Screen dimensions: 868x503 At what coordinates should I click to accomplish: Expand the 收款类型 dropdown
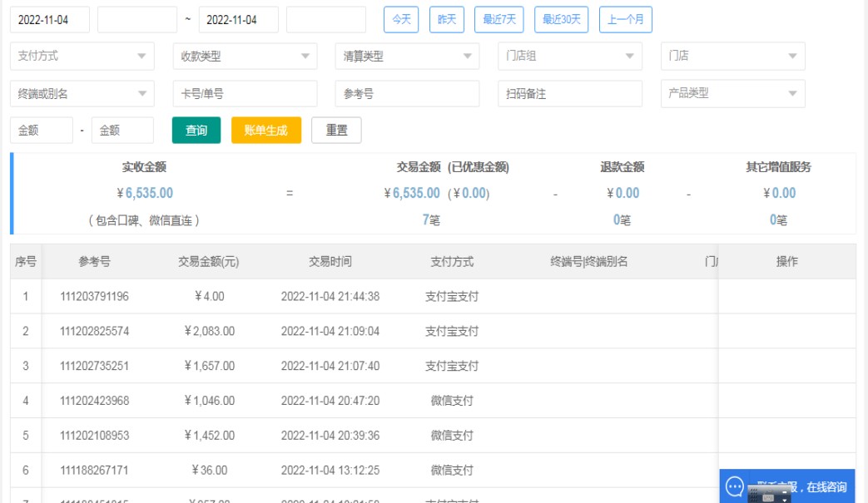tap(245, 57)
